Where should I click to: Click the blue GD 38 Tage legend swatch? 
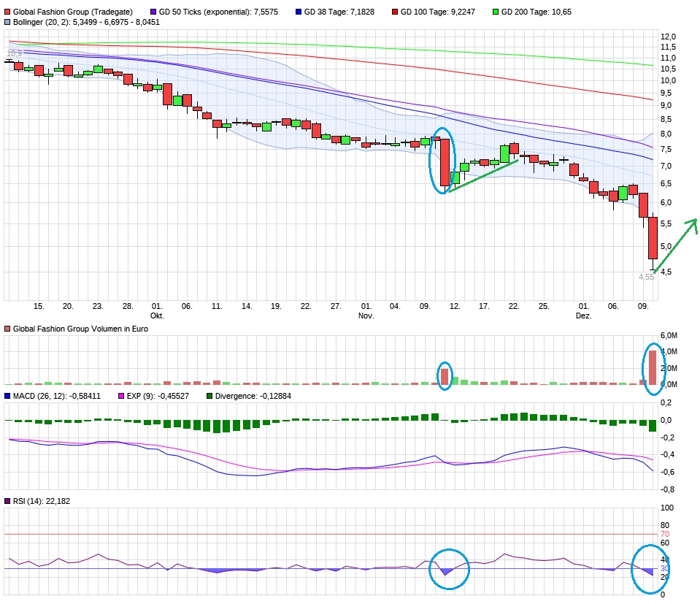[x=299, y=12]
